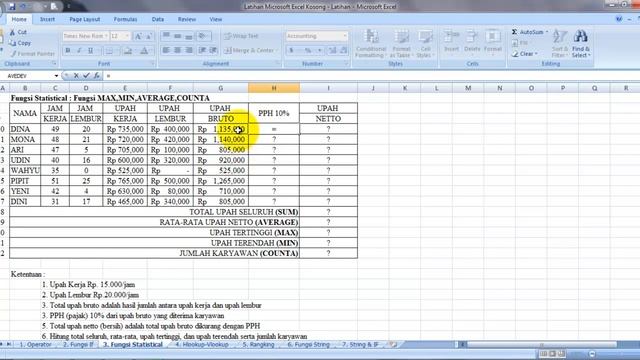Increase font size with the Grow Font icon

[x=138, y=36]
